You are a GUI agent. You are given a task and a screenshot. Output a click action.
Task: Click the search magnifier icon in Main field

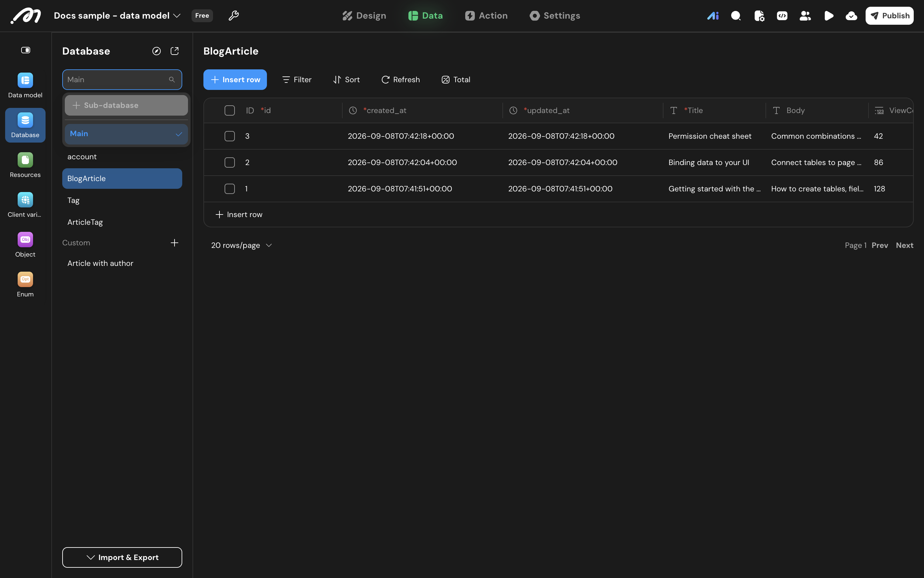tap(172, 80)
